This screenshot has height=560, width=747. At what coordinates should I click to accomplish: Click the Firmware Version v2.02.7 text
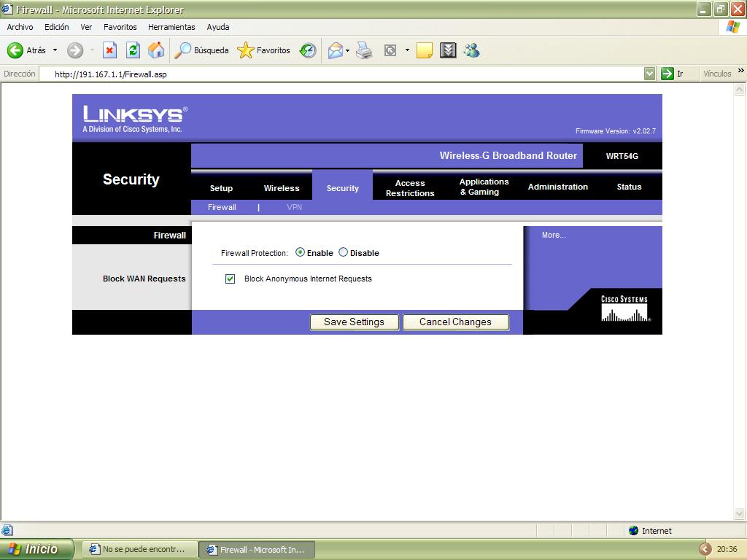616,131
